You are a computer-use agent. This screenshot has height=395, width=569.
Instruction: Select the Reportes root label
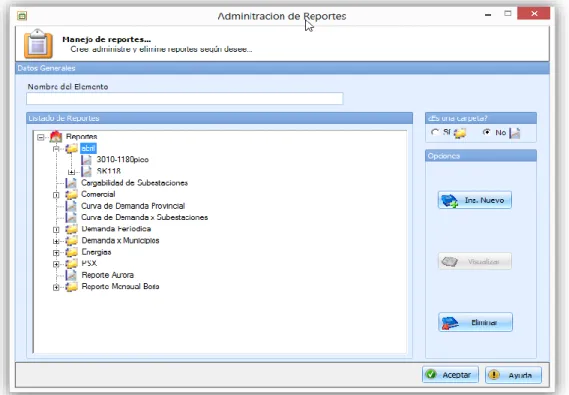pyautogui.click(x=82, y=137)
